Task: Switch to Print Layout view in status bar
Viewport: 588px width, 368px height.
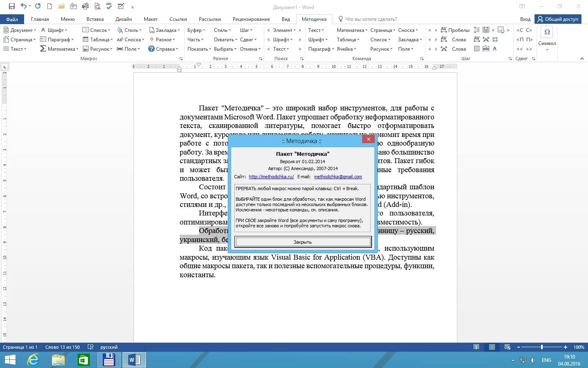Action: coord(492,347)
